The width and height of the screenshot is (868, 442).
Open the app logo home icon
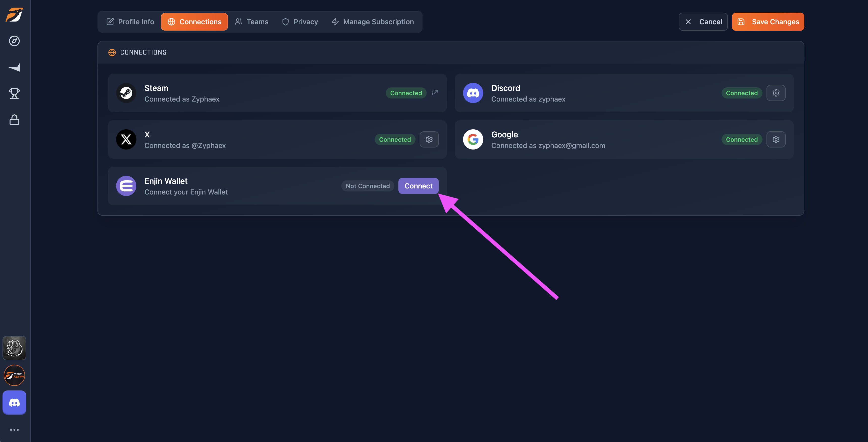pyautogui.click(x=14, y=15)
